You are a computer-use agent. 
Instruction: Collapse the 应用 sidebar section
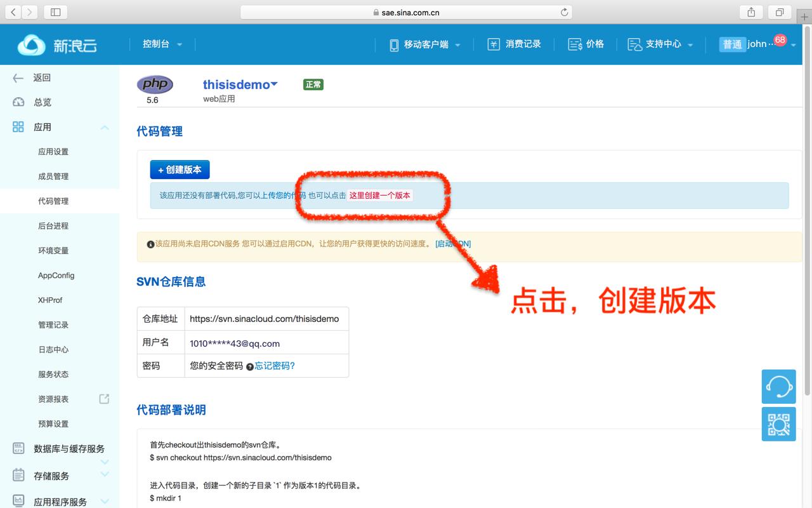pyautogui.click(x=105, y=128)
